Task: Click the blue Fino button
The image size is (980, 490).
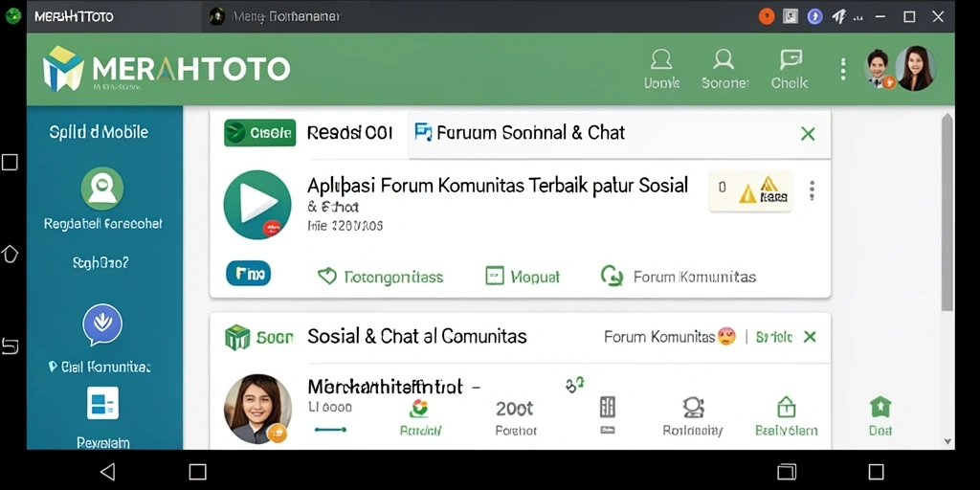Action: [248, 273]
